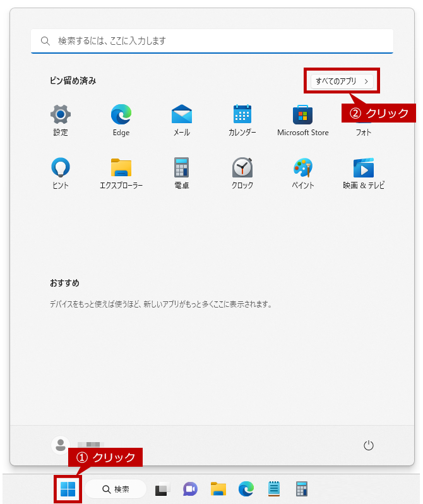The image size is (423, 504).
Task: Click the recommendation text starting デバイスをもっと使えば
Action: click(x=161, y=304)
